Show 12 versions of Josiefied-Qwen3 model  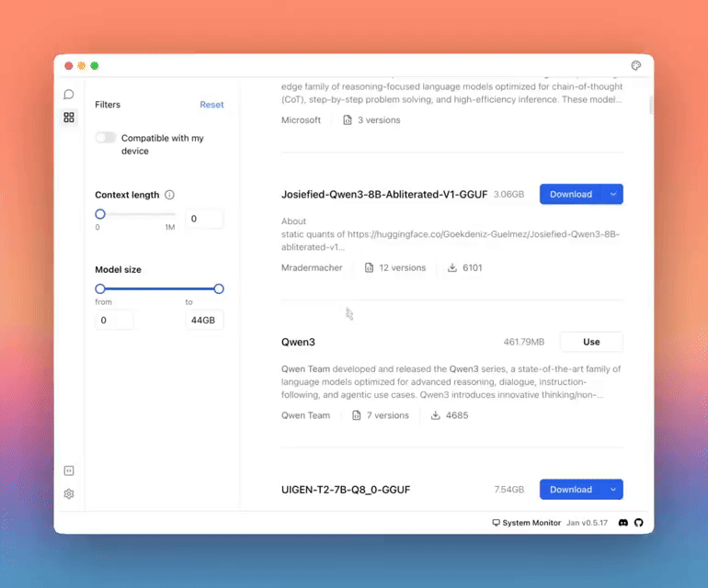(x=395, y=268)
